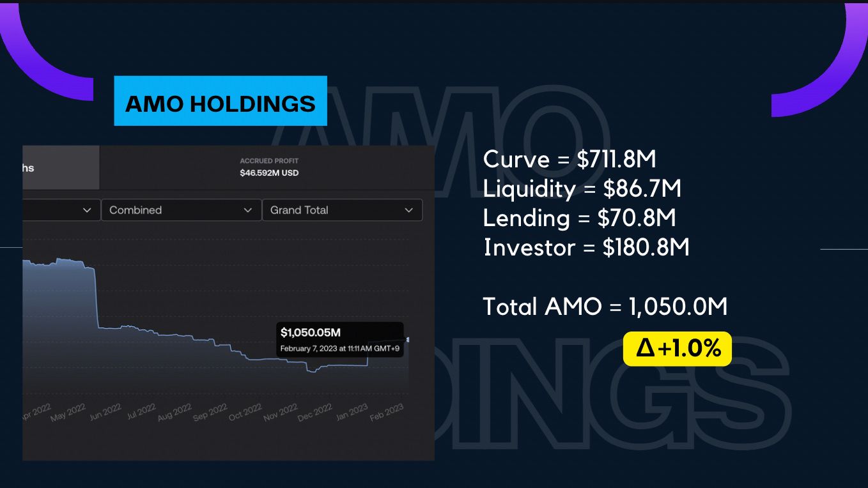The width and height of the screenshot is (868, 488).
Task: Select the Lending = $70.8M text line
Action: [579, 218]
